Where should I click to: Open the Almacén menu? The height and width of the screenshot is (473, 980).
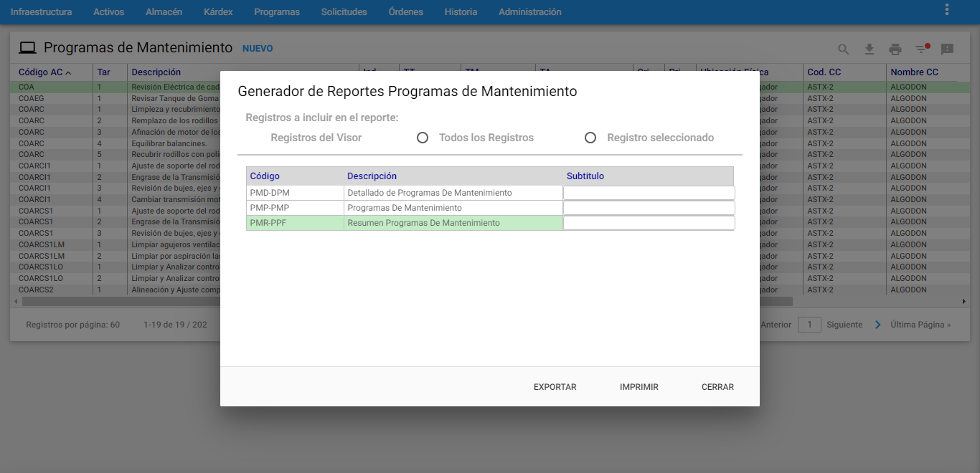[164, 12]
